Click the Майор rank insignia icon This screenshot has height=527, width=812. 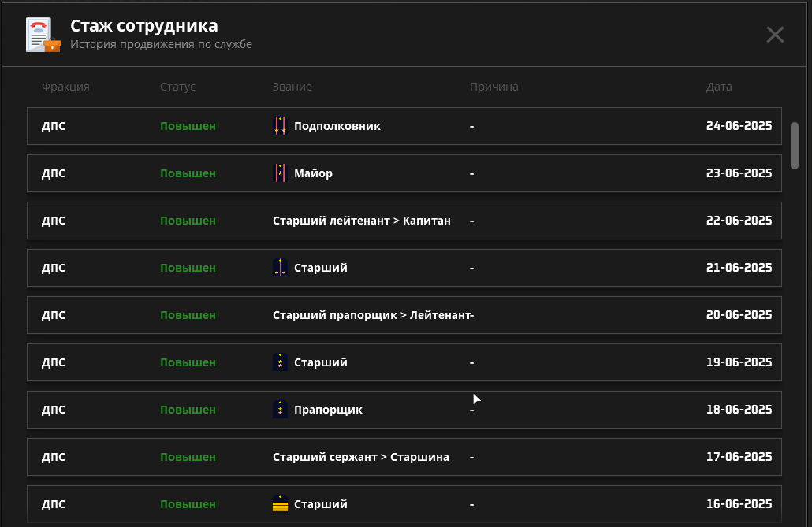point(280,173)
